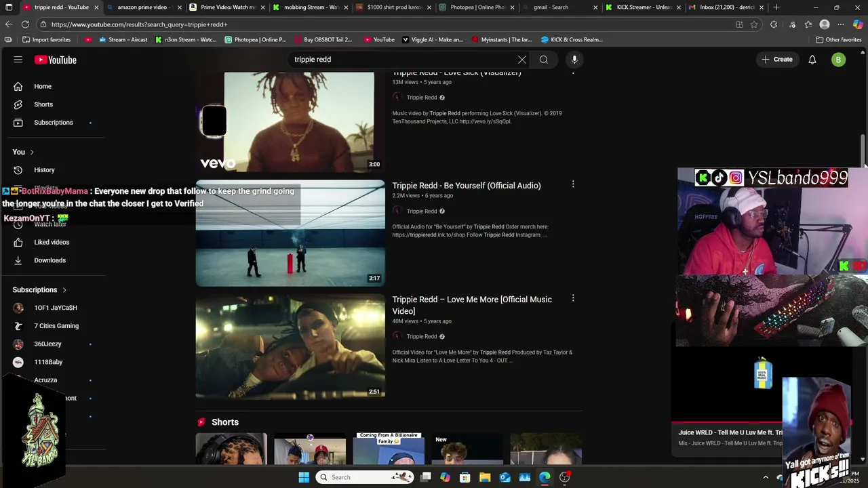Open the Buy OBSBOT Tail 2 bookmark
This screenshot has height=488, width=868.
click(322, 39)
